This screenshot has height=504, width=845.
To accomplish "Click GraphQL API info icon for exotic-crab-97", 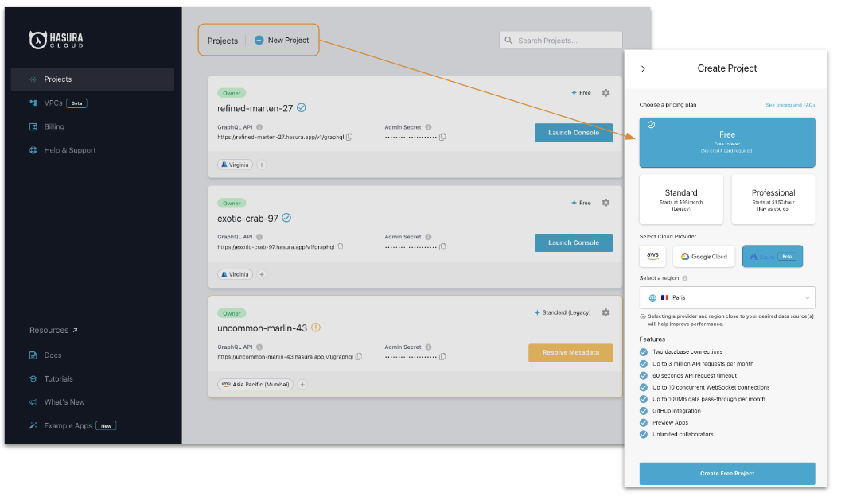I will point(259,237).
